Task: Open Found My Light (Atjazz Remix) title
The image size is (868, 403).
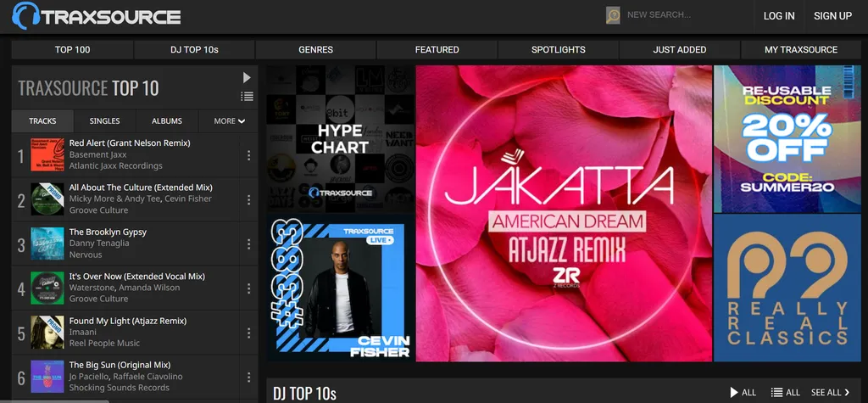Action: [x=128, y=321]
